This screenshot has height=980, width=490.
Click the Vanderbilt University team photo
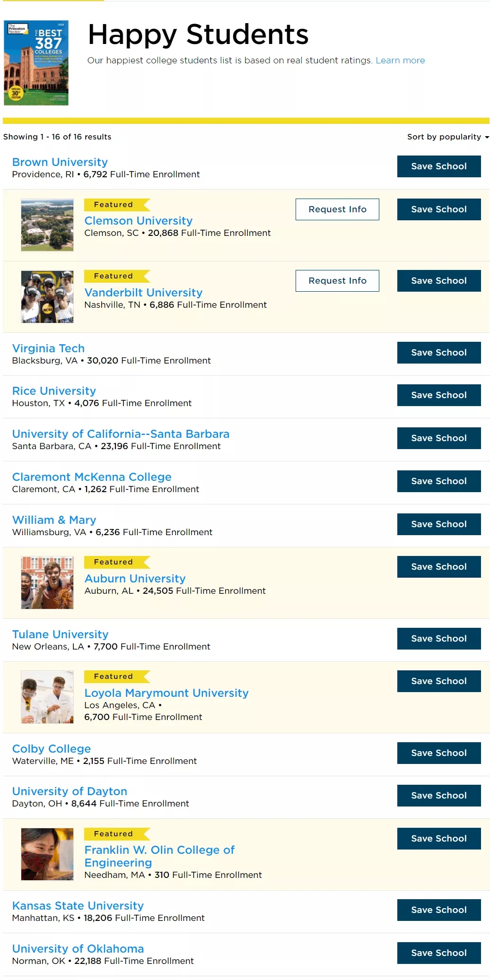click(x=47, y=297)
